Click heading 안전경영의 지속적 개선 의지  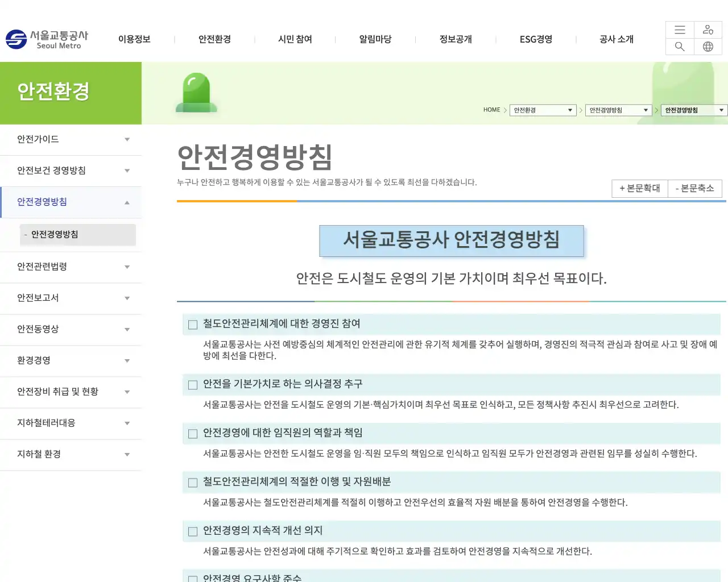[x=263, y=530]
